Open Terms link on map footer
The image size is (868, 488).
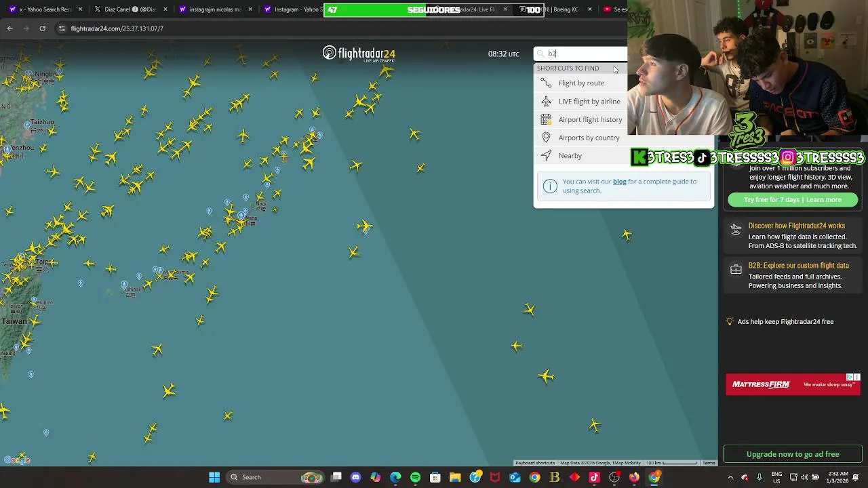tap(709, 463)
